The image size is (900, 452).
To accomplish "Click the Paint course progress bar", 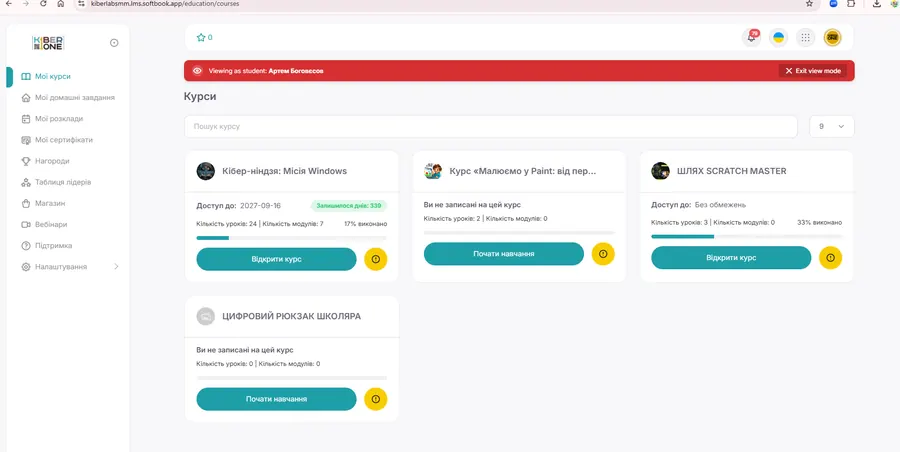I will click(x=519, y=233).
